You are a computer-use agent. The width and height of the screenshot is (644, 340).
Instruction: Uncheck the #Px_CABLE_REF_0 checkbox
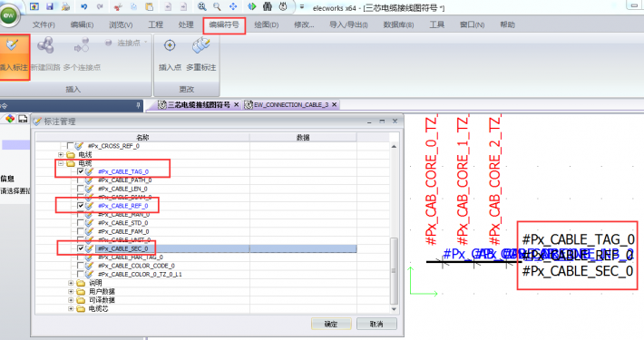coord(81,205)
